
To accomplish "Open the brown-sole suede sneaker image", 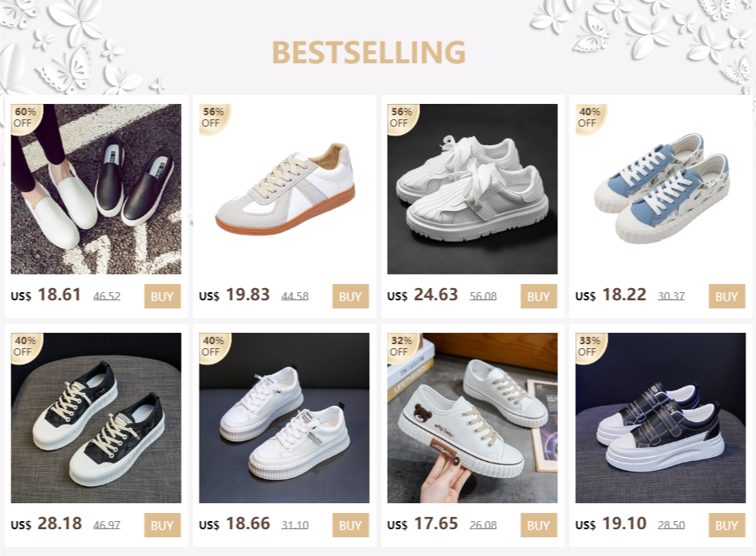I will pyautogui.click(x=285, y=189).
